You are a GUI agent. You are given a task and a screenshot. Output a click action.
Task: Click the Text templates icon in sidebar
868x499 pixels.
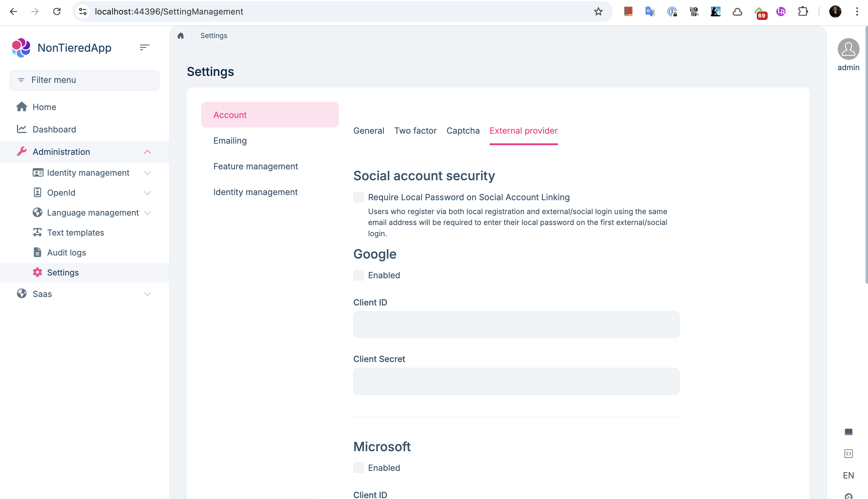[x=37, y=233]
